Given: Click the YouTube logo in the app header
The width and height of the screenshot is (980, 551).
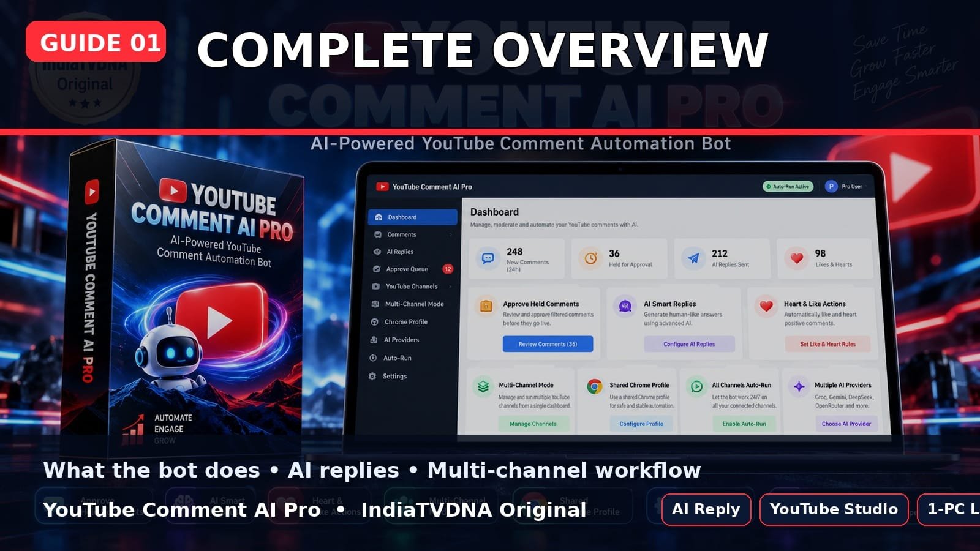Looking at the screenshot, I should 382,187.
